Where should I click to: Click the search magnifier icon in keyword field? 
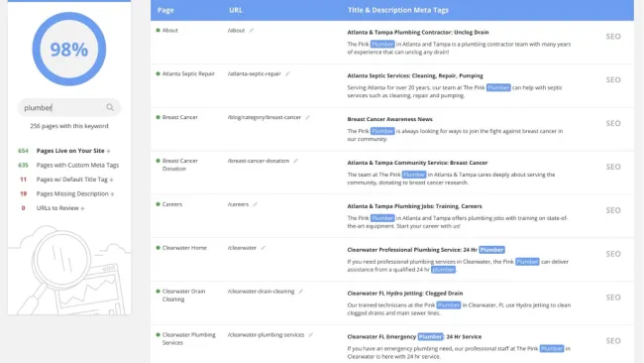coord(110,107)
